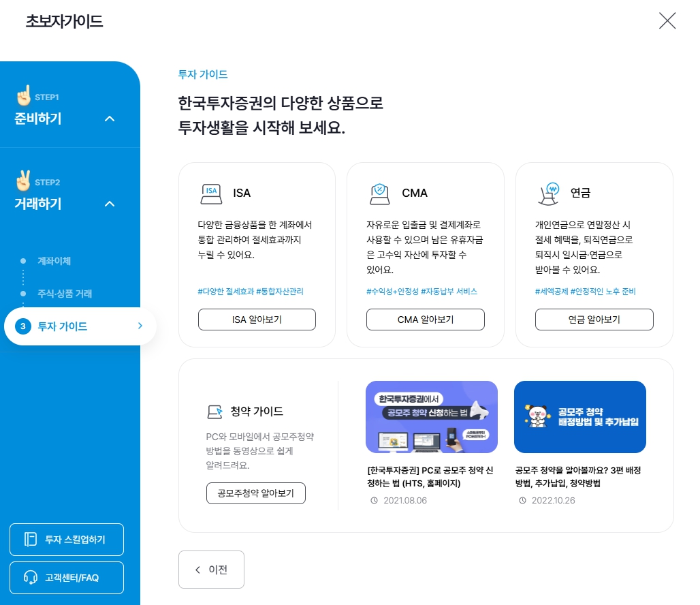Click the headset icon in 고객센터/FAQ

[31, 578]
